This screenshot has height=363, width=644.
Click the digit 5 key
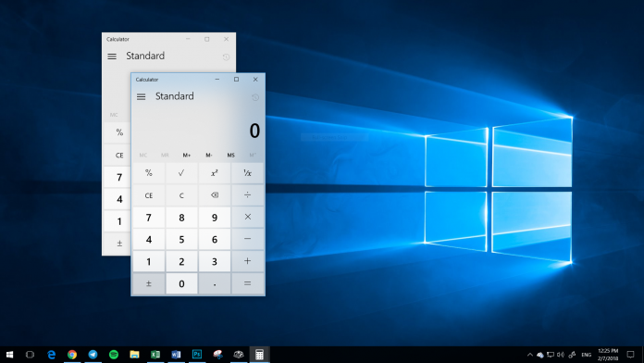click(181, 239)
